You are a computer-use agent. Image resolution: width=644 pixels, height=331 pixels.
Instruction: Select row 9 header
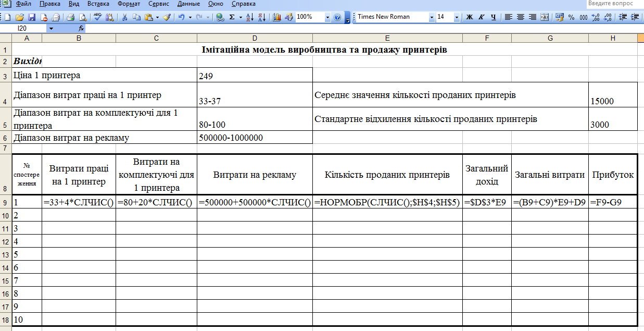pos(5,202)
